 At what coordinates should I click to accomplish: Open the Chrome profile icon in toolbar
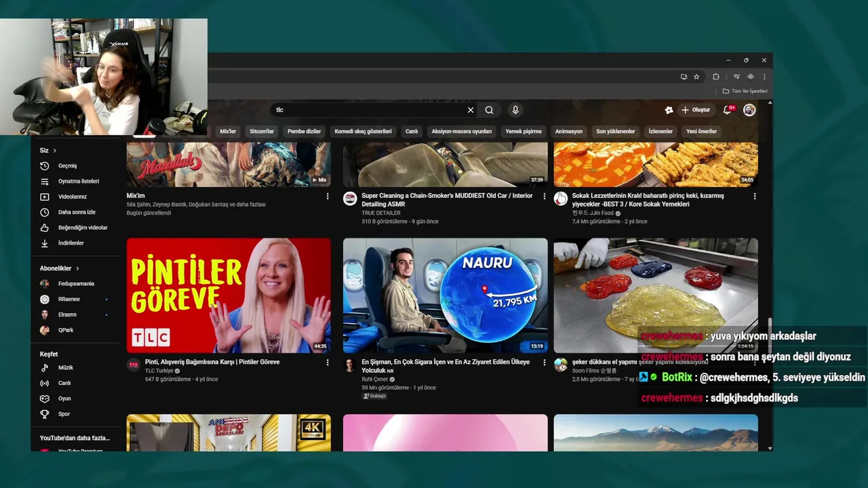pos(751,77)
